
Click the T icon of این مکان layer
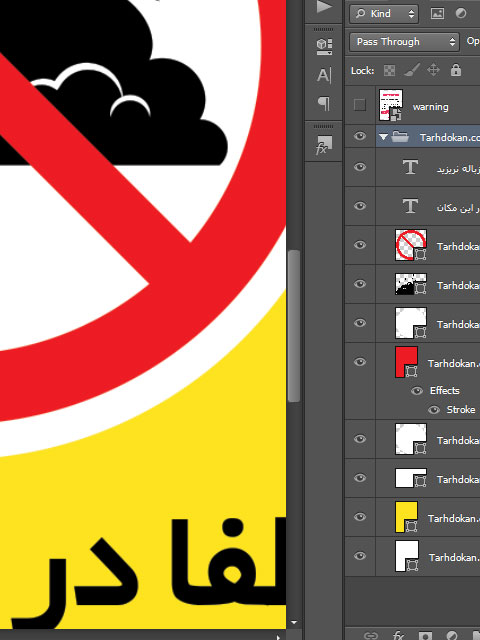(410, 206)
